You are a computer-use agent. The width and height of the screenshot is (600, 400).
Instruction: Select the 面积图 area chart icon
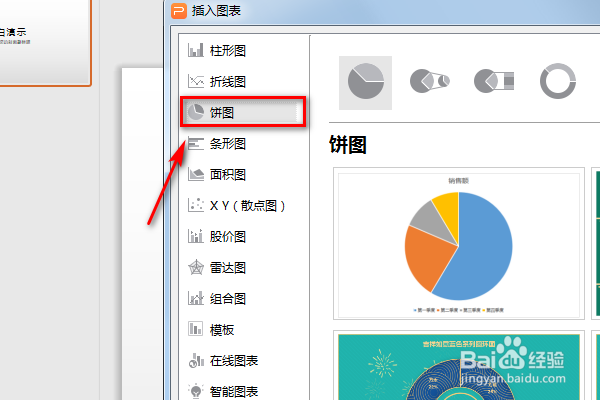point(196,175)
